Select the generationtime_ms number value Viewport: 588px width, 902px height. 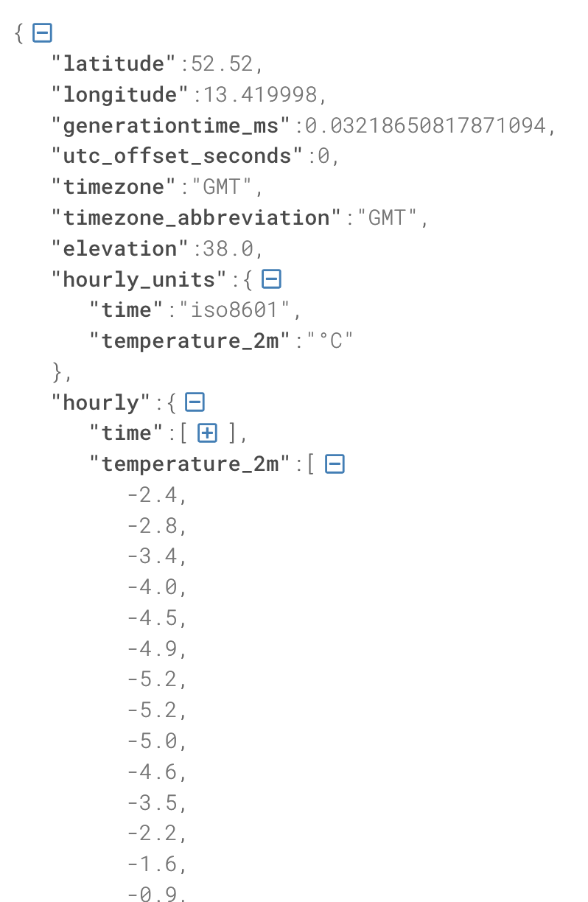[426, 126]
